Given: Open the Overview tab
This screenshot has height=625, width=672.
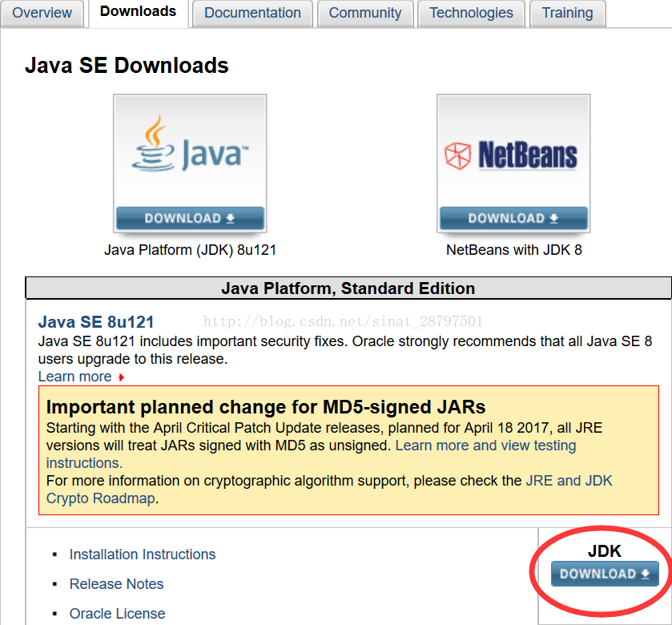Looking at the screenshot, I should [42, 13].
